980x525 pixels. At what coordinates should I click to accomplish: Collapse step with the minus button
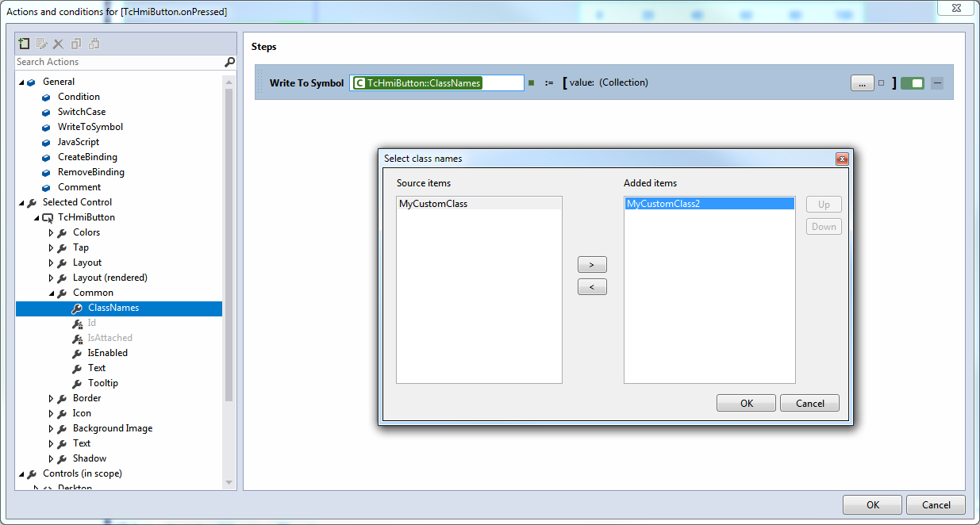937,82
